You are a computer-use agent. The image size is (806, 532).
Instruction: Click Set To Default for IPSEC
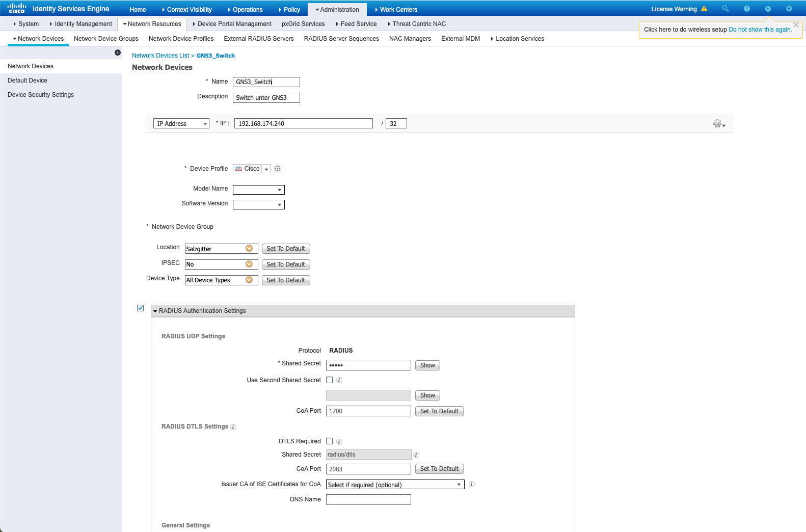286,264
